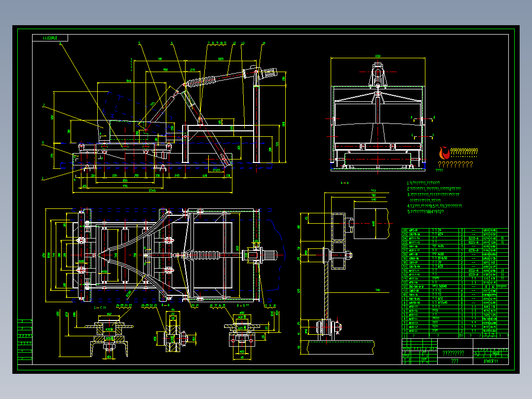The width and height of the screenshot is (532, 399).
Task: Click the orange question-mark title under the logo
Action: point(455,164)
